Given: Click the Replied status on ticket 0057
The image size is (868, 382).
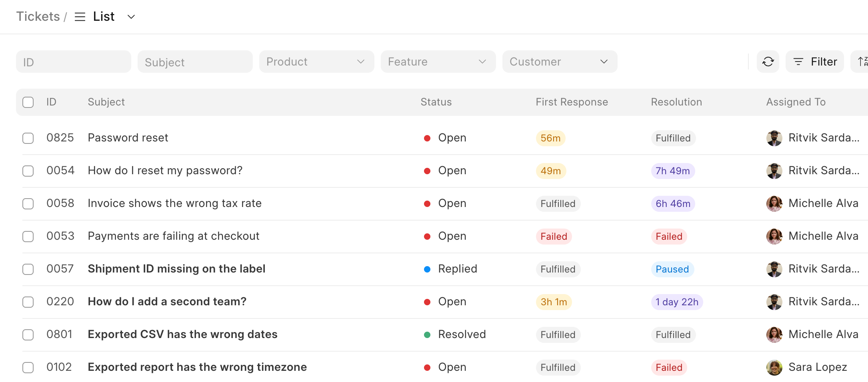Looking at the screenshot, I should pyautogui.click(x=458, y=269).
